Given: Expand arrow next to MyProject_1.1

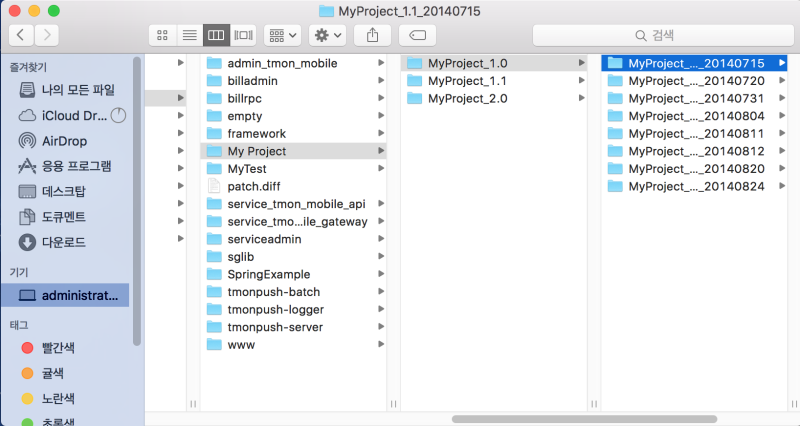Looking at the screenshot, I should pos(581,81).
